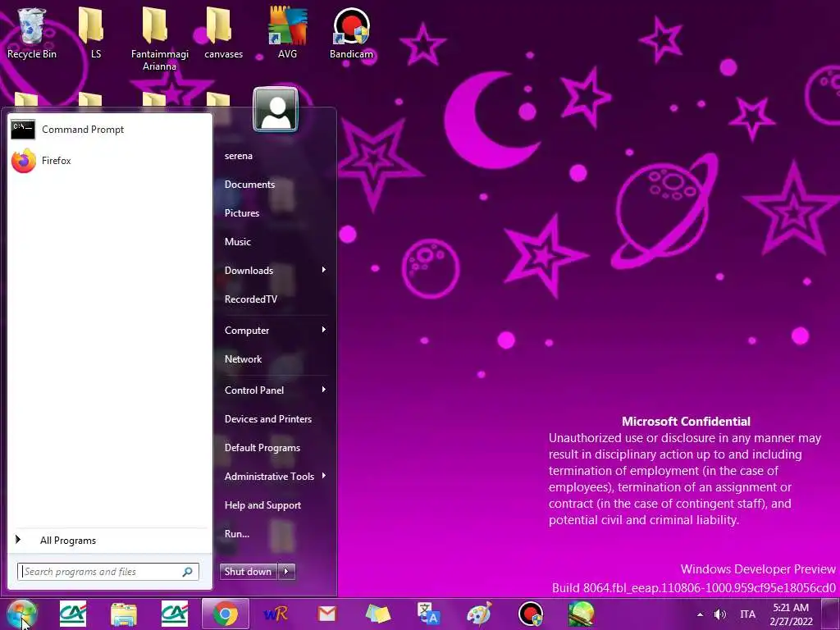The width and height of the screenshot is (840, 630).
Task: Click the search magnifier icon
Action: [188, 572]
